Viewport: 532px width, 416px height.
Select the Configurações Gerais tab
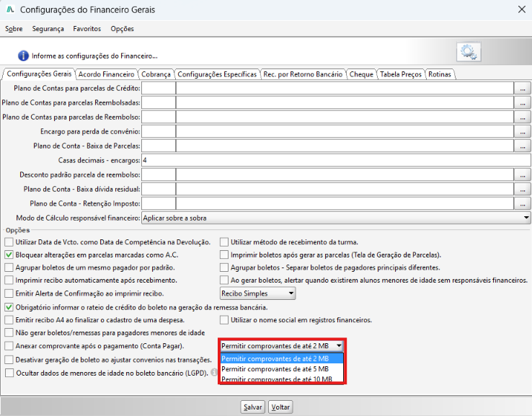[39, 74]
